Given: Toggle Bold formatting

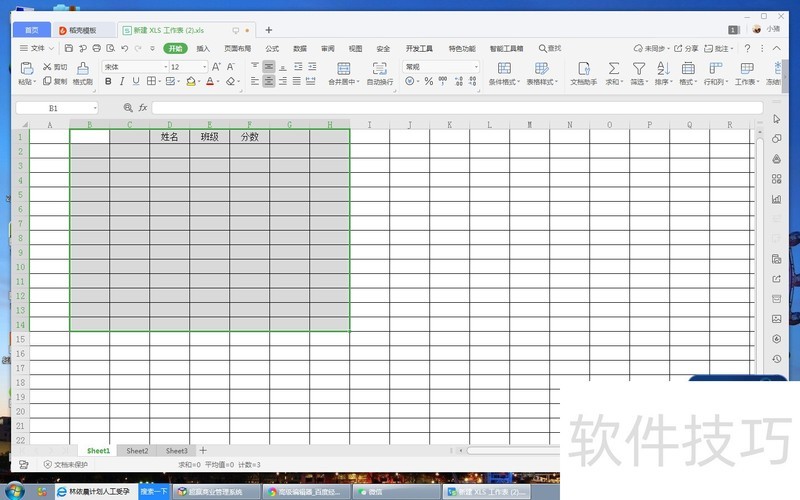Looking at the screenshot, I should pyautogui.click(x=108, y=82).
